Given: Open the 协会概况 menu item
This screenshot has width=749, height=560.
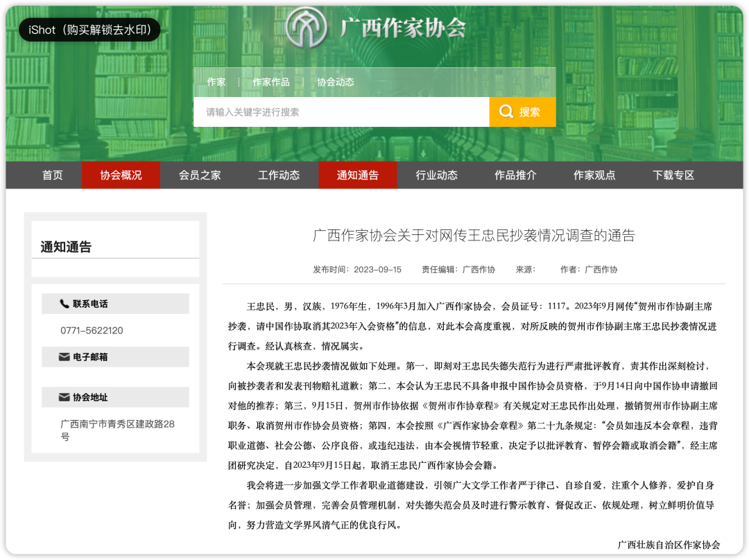Looking at the screenshot, I should (121, 175).
